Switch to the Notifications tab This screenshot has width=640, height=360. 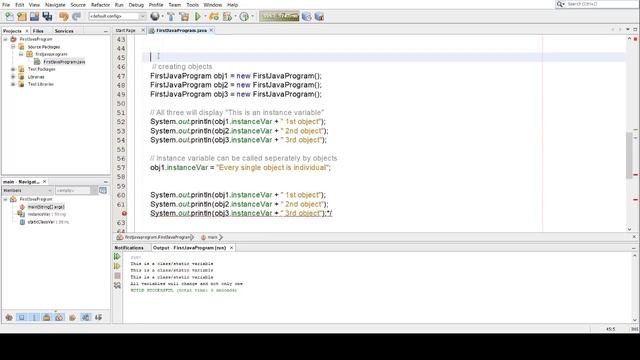pos(129,248)
